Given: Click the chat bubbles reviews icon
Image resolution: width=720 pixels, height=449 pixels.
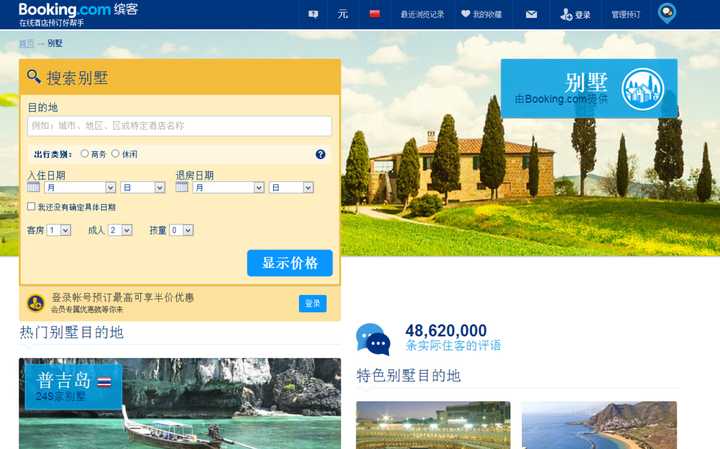Looking at the screenshot, I should [373, 339].
